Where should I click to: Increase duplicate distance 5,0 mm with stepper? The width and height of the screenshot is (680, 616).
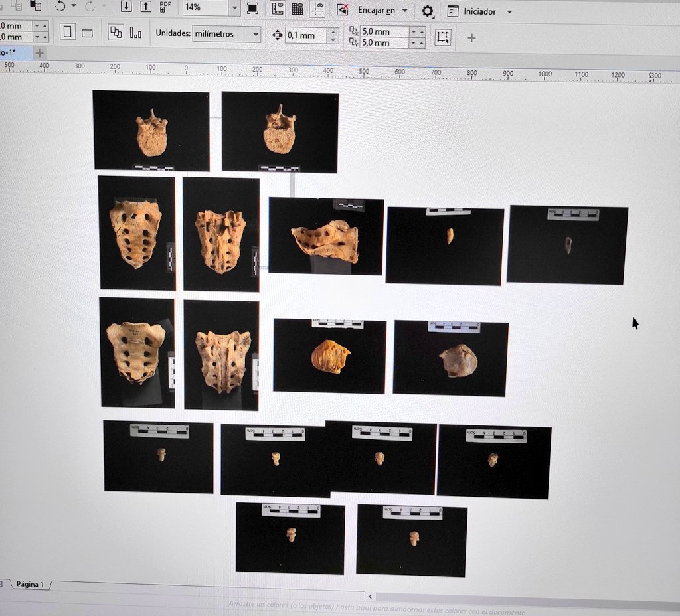[x=422, y=30]
